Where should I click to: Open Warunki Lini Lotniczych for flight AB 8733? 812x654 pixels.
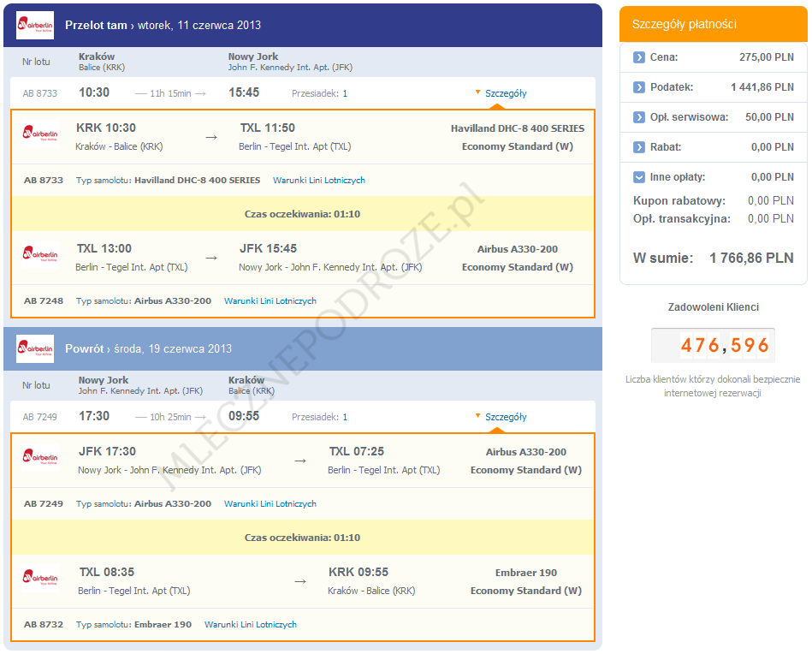(x=319, y=181)
